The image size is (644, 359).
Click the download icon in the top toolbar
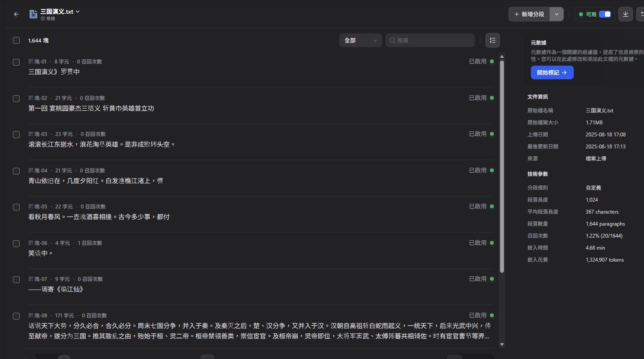click(x=625, y=14)
